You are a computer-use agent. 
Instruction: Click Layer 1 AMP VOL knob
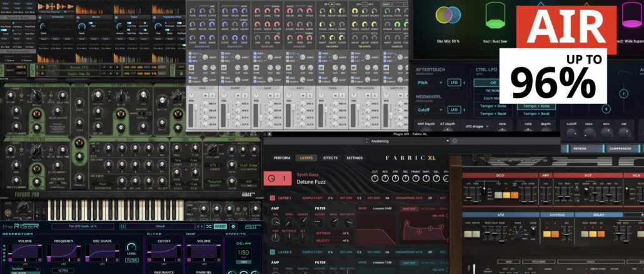coord(276,222)
